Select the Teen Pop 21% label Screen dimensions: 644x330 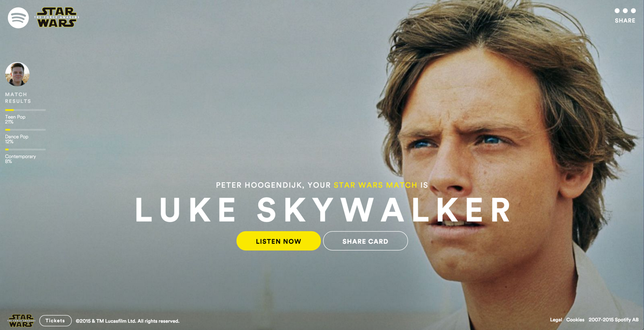click(x=15, y=119)
